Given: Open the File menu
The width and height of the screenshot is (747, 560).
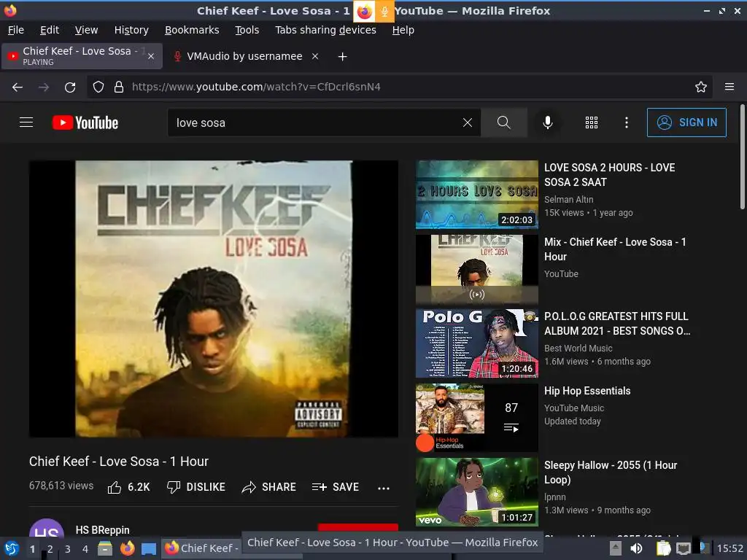Looking at the screenshot, I should (16, 30).
